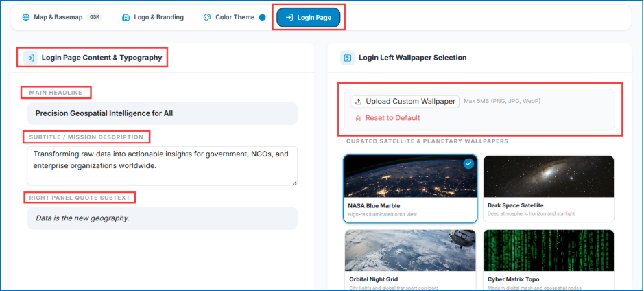This screenshot has width=644, height=291.
Task: Click the icon beside Login Page Content & Typography
Action: [30, 58]
